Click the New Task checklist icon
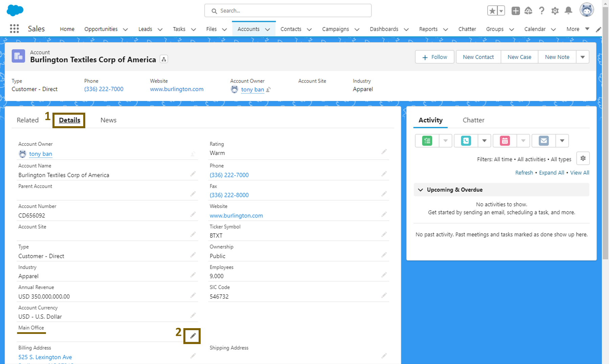 [x=427, y=141]
